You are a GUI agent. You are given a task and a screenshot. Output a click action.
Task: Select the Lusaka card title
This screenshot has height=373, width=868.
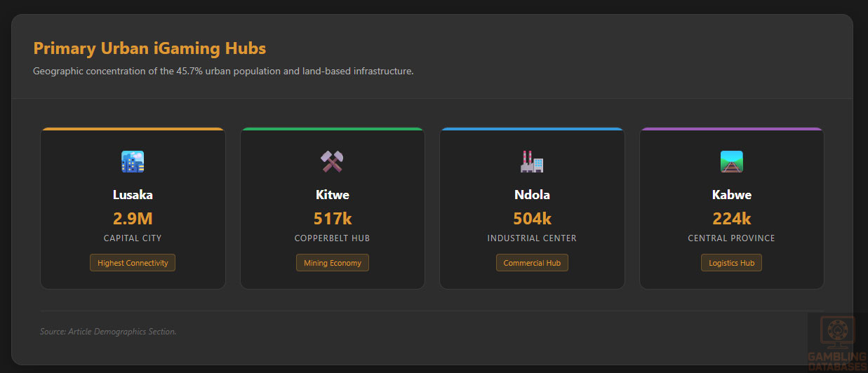pyautogui.click(x=133, y=195)
